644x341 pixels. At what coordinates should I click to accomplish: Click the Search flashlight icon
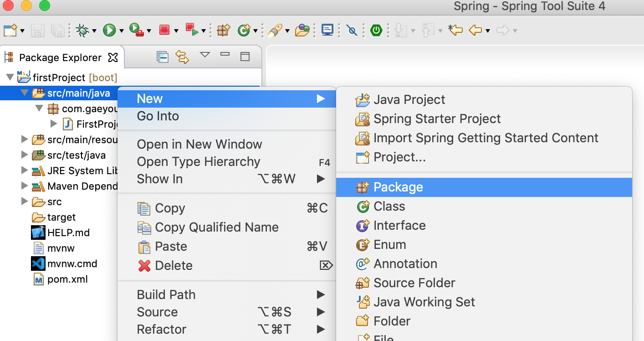point(275,31)
